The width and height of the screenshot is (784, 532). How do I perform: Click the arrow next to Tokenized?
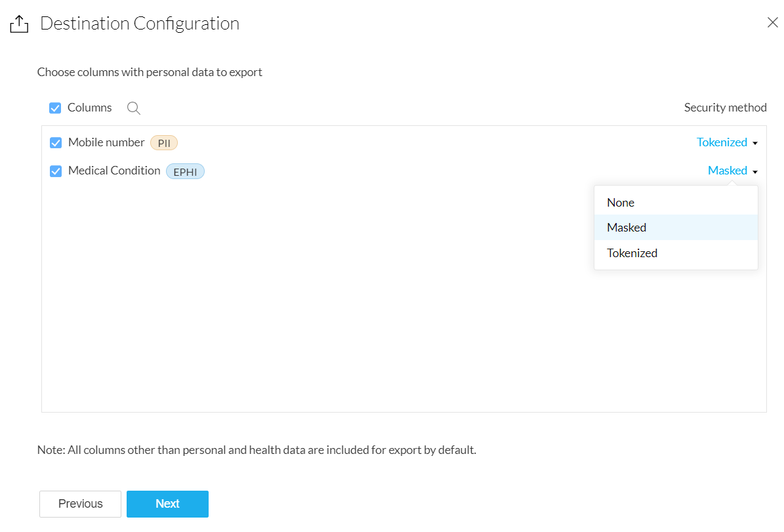tap(755, 143)
